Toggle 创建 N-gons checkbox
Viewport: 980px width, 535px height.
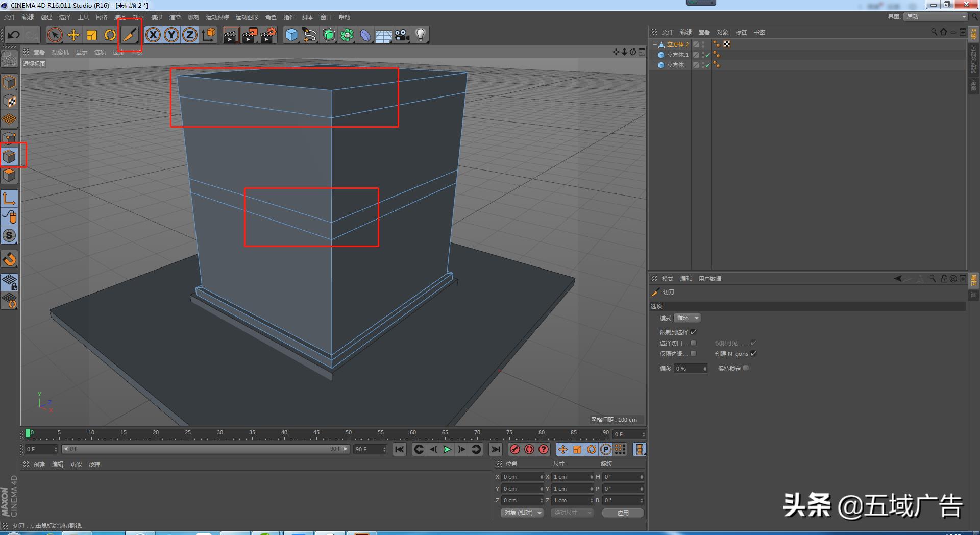(x=753, y=353)
